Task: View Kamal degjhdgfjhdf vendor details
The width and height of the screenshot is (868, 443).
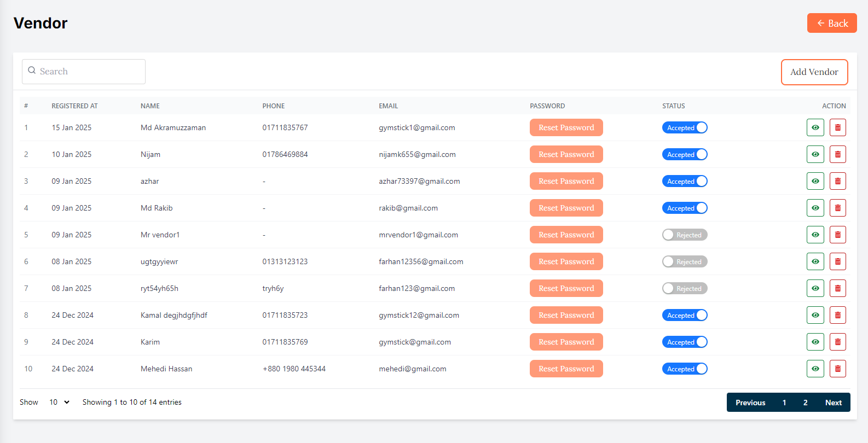Action: point(815,315)
